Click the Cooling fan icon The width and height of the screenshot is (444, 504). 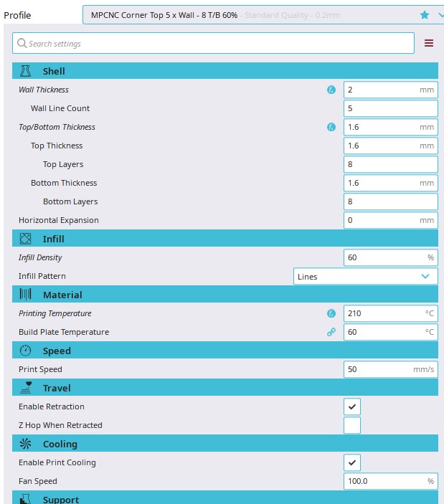pos(25,444)
